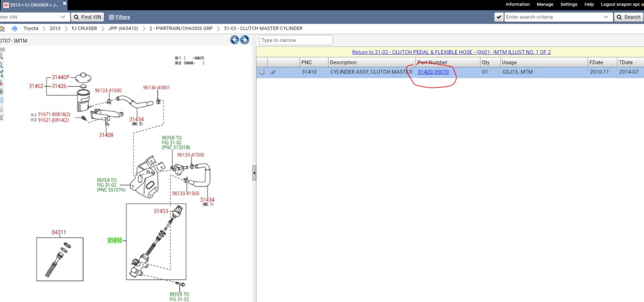Image resolution: width=644 pixels, height=302 pixels.
Task: Click callout 04311 in diagram
Action: point(59,233)
